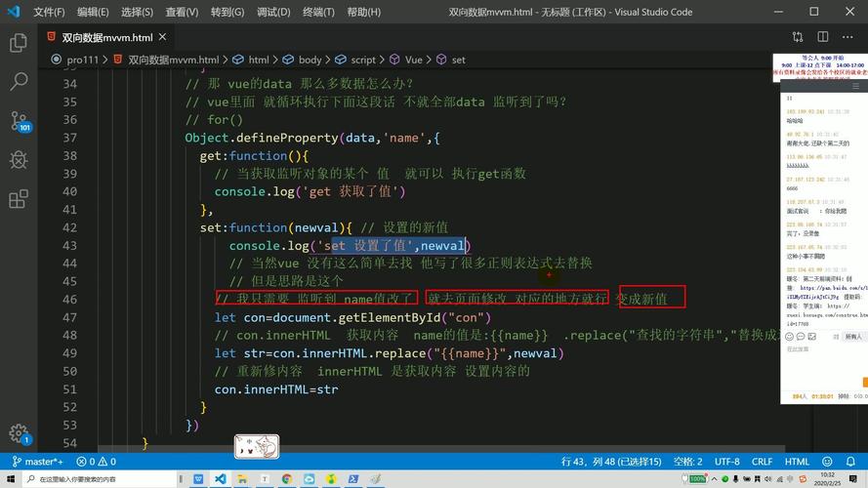Open Source Control view with 101 badge
This screenshot has width=868, height=488.
point(20,121)
